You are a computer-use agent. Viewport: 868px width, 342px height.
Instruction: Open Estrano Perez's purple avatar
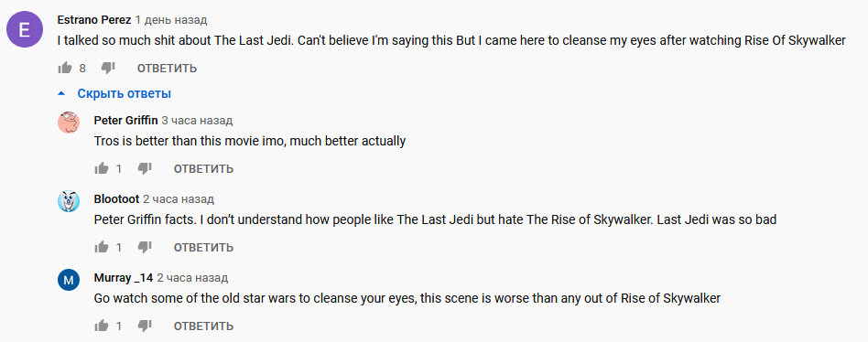(25, 29)
